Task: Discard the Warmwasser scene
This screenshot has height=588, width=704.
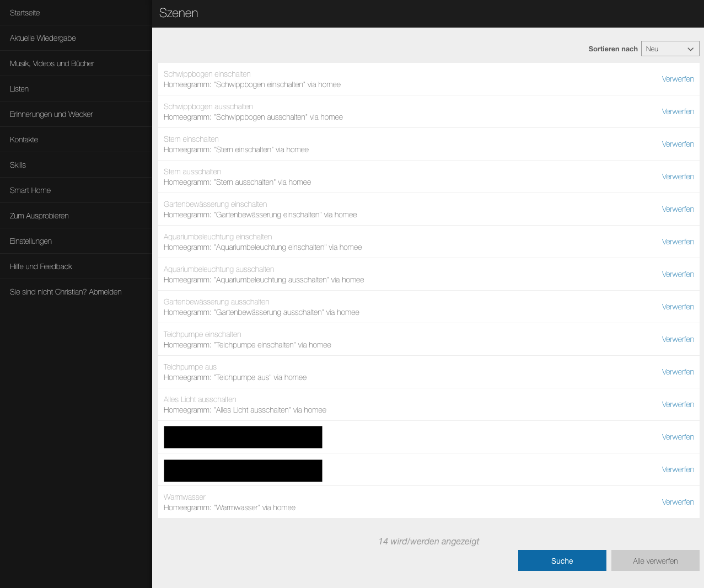Action: point(678,502)
